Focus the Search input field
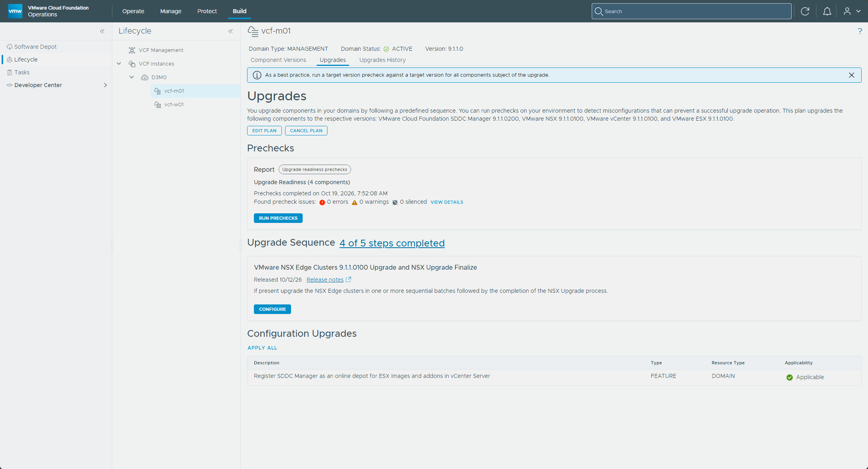This screenshot has width=868, height=469. coord(691,11)
